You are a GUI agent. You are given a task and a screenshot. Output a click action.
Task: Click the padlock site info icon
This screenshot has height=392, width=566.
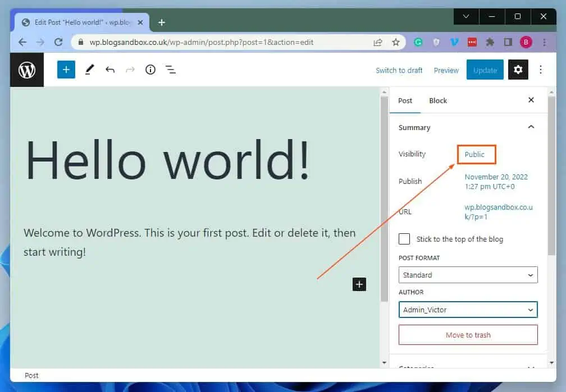pos(81,42)
